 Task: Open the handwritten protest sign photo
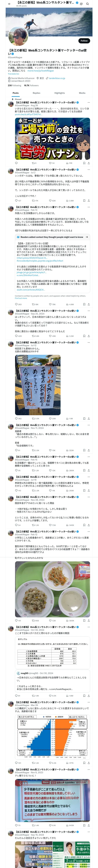pos(38,385)
